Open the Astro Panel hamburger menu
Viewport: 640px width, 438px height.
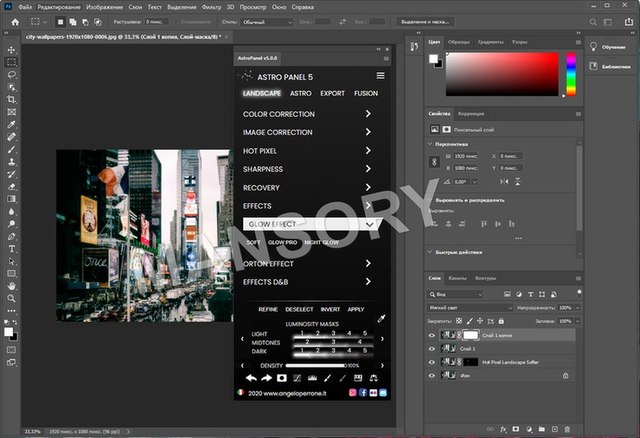[x=380, y=75]
